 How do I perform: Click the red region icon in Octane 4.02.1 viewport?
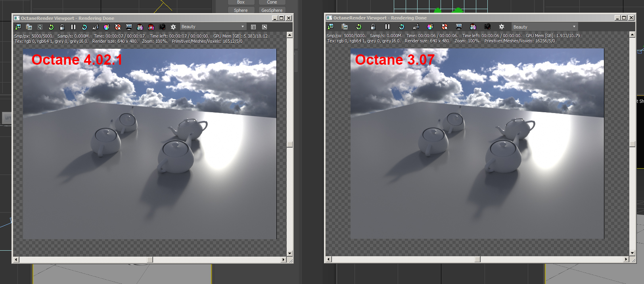[151, 27]
